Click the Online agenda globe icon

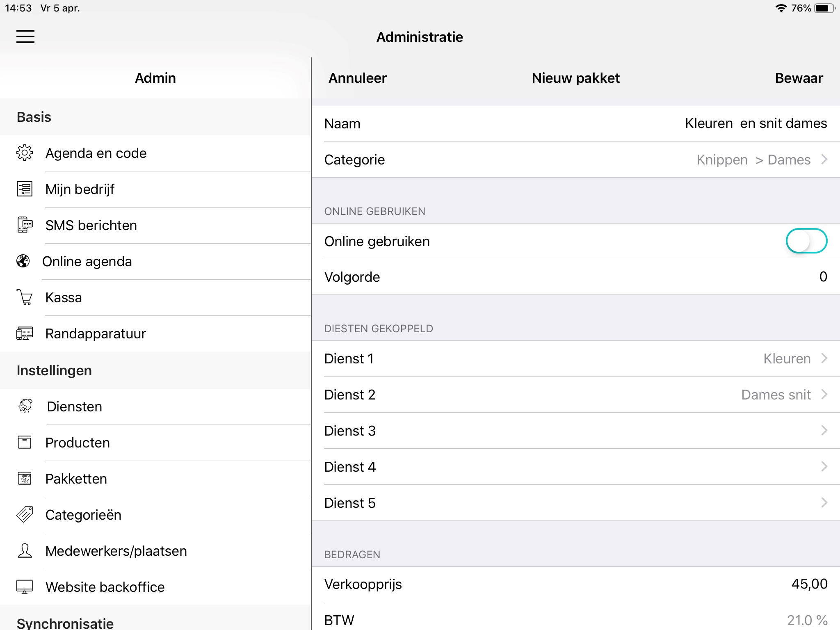[x=23, y=261]
